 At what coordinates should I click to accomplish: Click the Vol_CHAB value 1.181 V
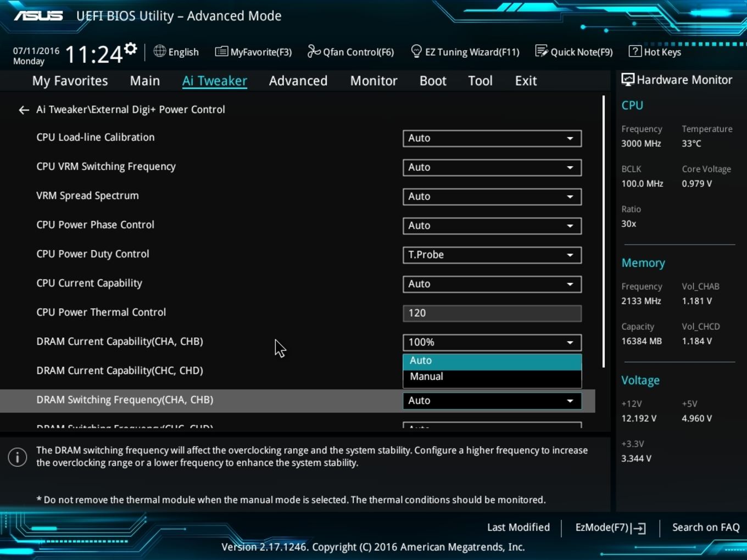pyautogui.click(x=696, y=301)
